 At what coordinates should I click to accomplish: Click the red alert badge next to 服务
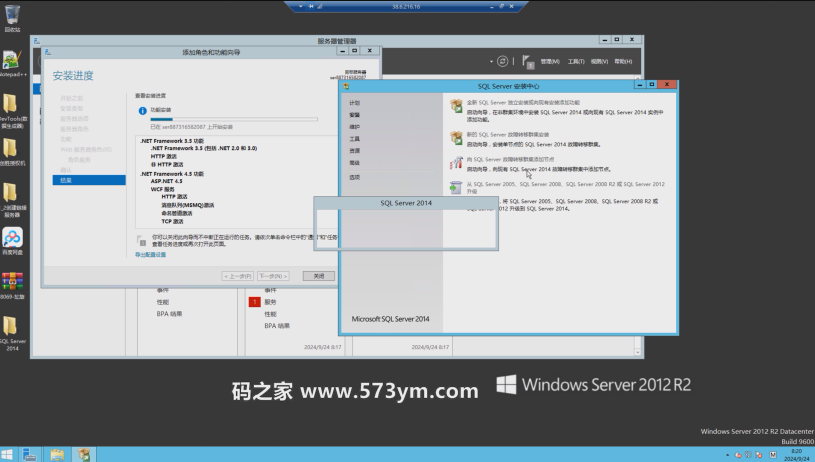255,302
